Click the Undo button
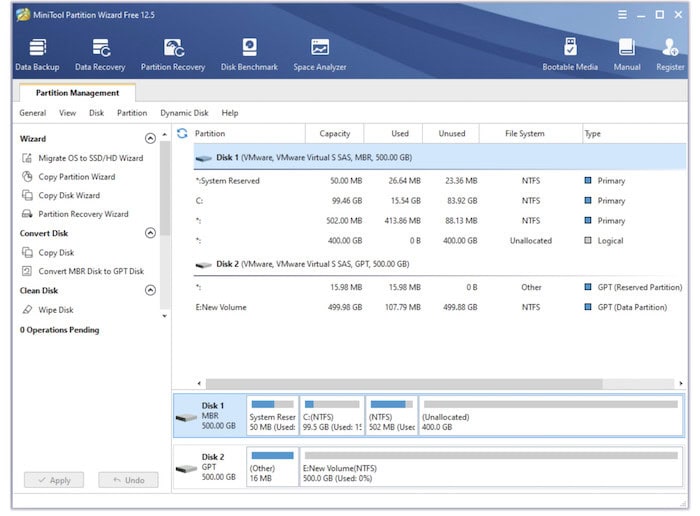 128,480
